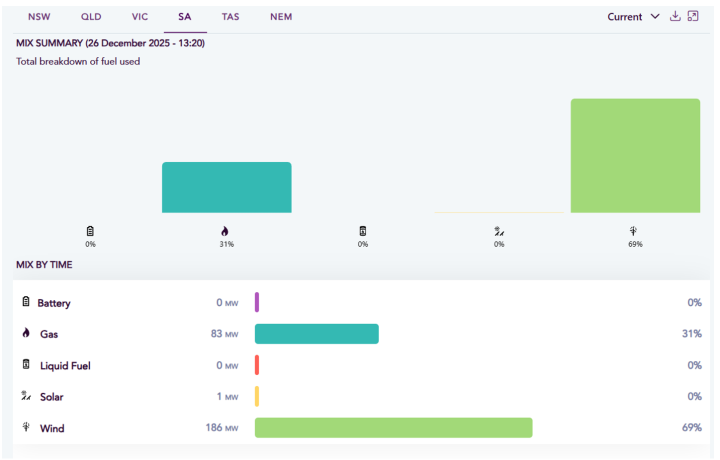The width and height of the screenshot is (720, 460).
Task: Click the Battery icon under the summary chart
Action: tap(90, 231)
